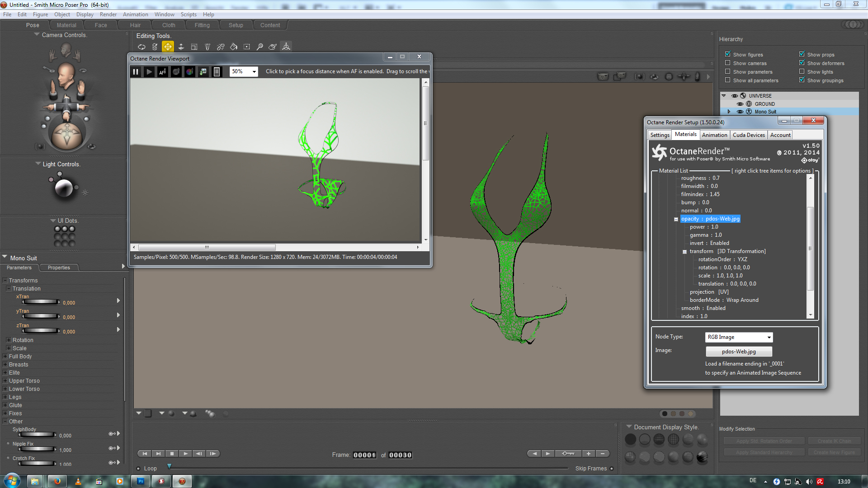Toggle the AF autofocus button in Octane Viewport

click(163, 72)
